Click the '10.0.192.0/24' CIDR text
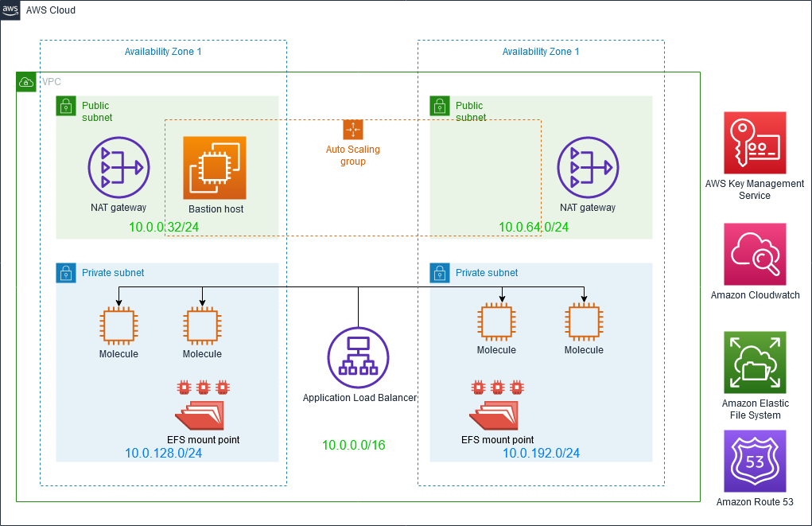 tap(541, 453)
